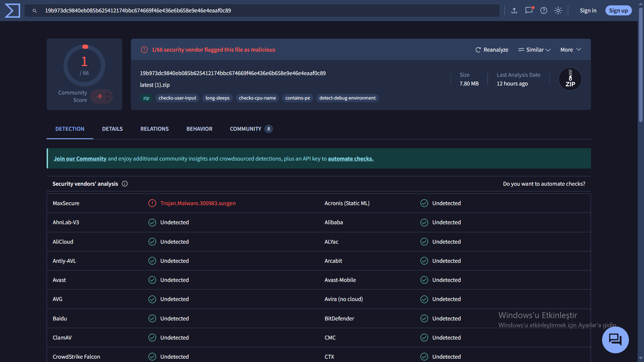The image size is (644, 362).
Task: Click the Join our Community link
Action: (80, 159)
